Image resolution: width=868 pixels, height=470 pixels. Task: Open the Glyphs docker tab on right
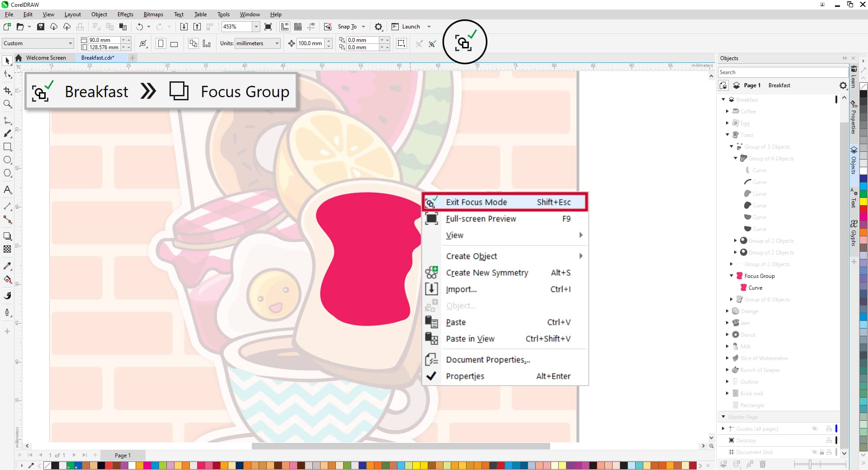pyautogui.click(x=854, y=233)
